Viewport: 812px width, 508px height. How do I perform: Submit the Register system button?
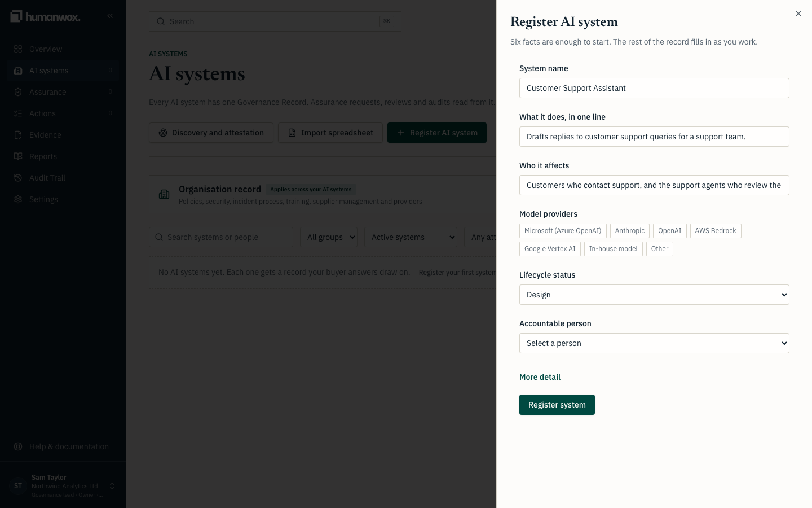(x=557, y=405)
